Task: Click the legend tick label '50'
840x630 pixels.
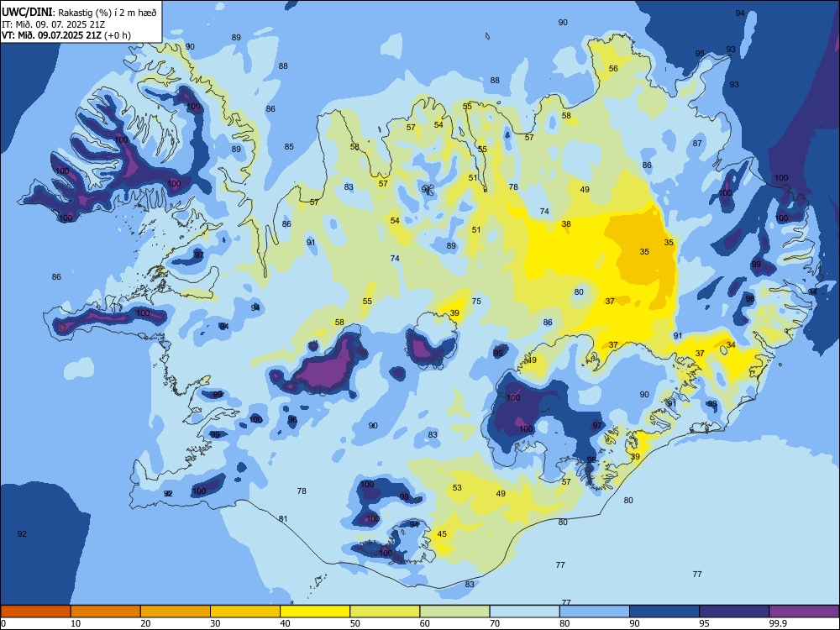Action: [x=355, y=623]
